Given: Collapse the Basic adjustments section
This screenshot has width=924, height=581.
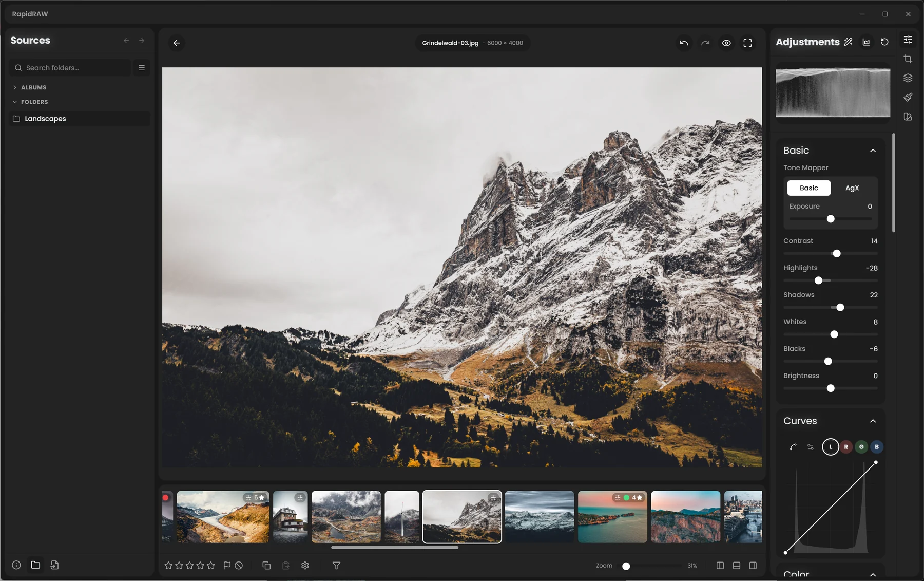Looking at the screenshot, I should [873, 151].
